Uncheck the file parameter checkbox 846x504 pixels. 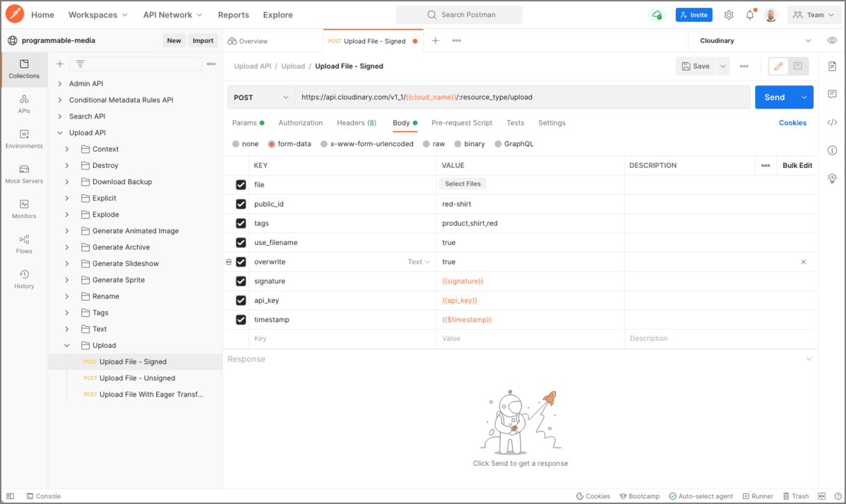[241, 184]
